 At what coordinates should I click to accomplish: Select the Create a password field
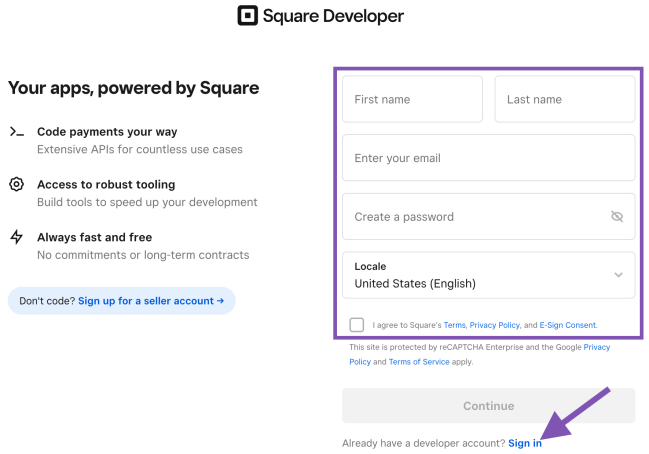pyautogui.click(x=488, y=216)
